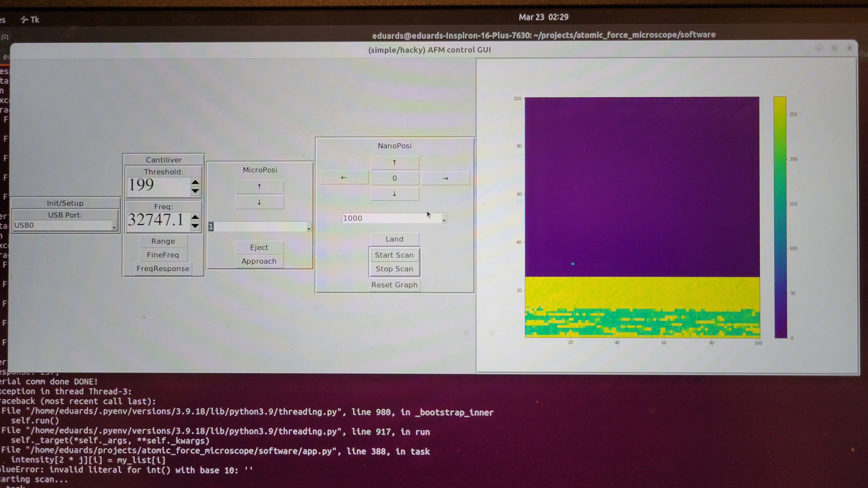This screenshot has height=488, width=868.
Task: Click the Approach control in MicroPosi
Action: coord(259,261)
